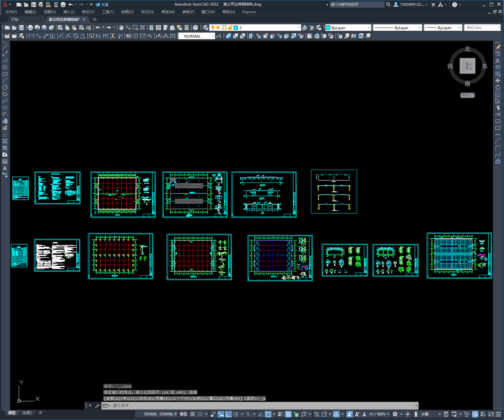Switch to the 布局1 layout tab
The width and height of the screenshot is (504, 420).
tap(27, 413)
